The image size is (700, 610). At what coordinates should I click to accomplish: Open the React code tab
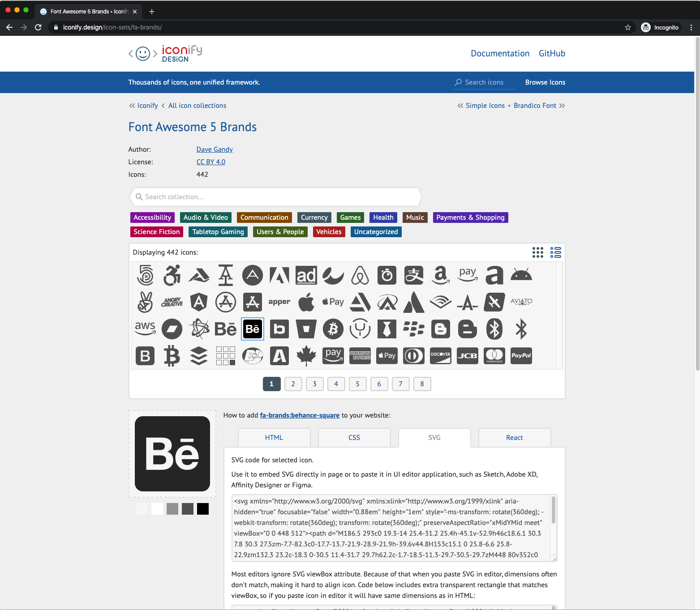514,438
